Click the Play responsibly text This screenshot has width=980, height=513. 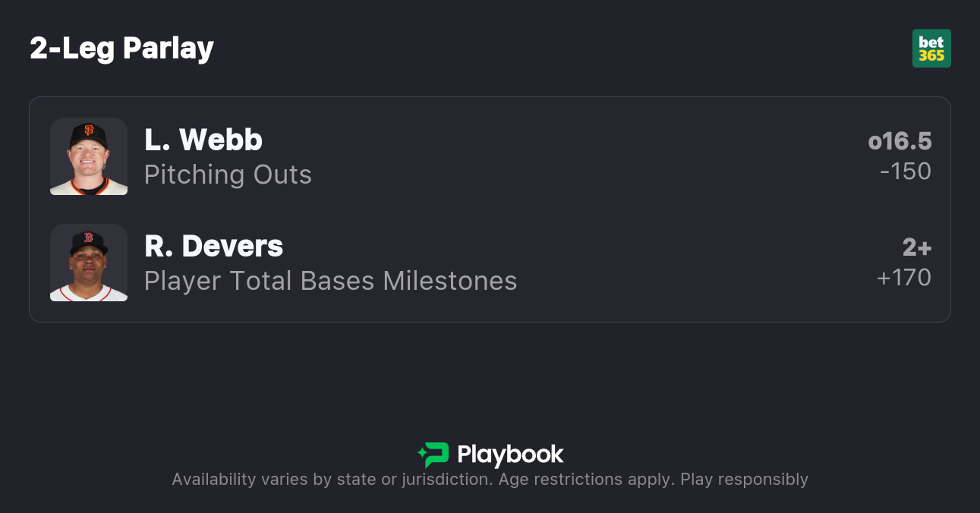[x=744, y=480]
